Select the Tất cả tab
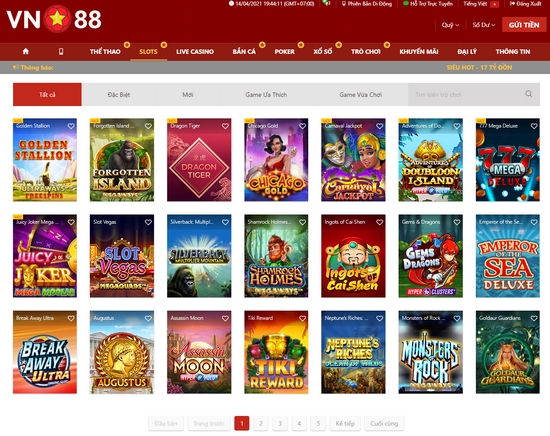The image size is (550, 436). click(x=47, y=94)
